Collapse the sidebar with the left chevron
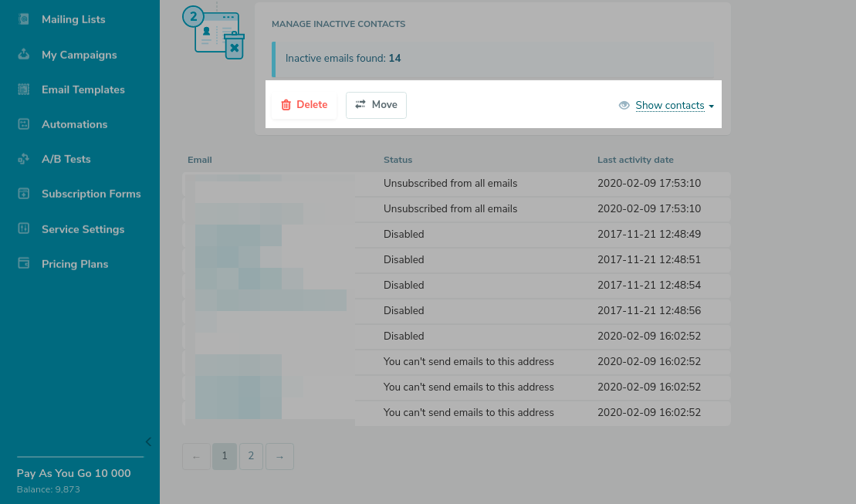Screen dimensions: 856x504 click(148, 441)
